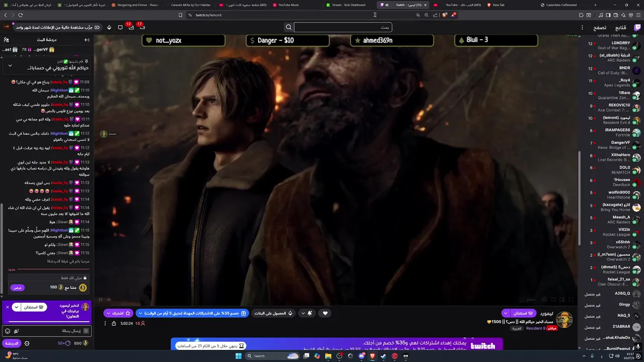Expand the Subscribe button dropdown arrow

(108, 313)
